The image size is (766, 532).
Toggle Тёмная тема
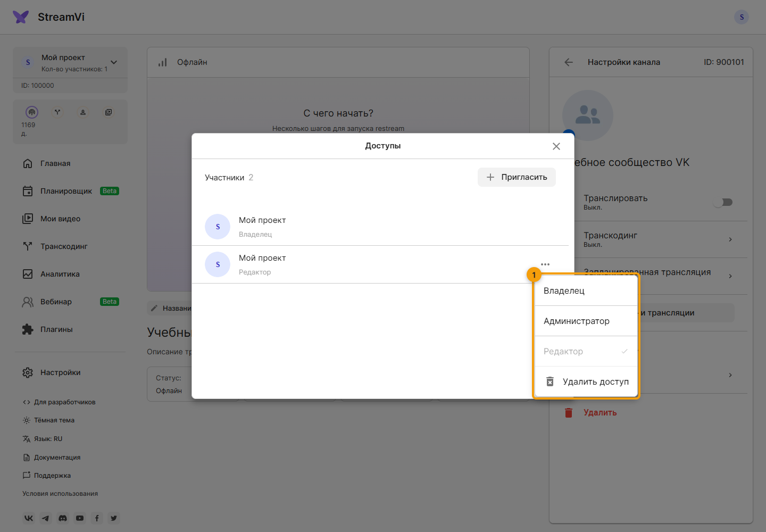pos(48,420)
